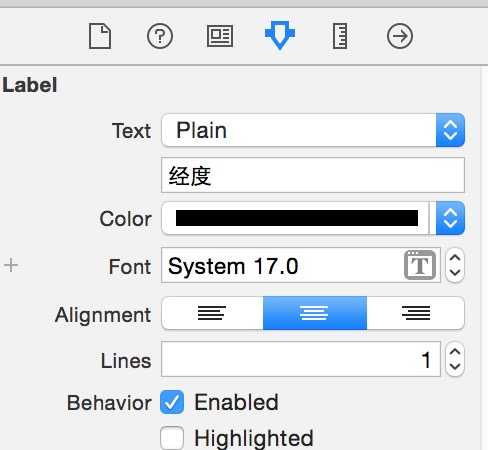Viewport: 488px width, 450px height.
Task: Click the font picker T icon
Action: [x=420, y=265]
